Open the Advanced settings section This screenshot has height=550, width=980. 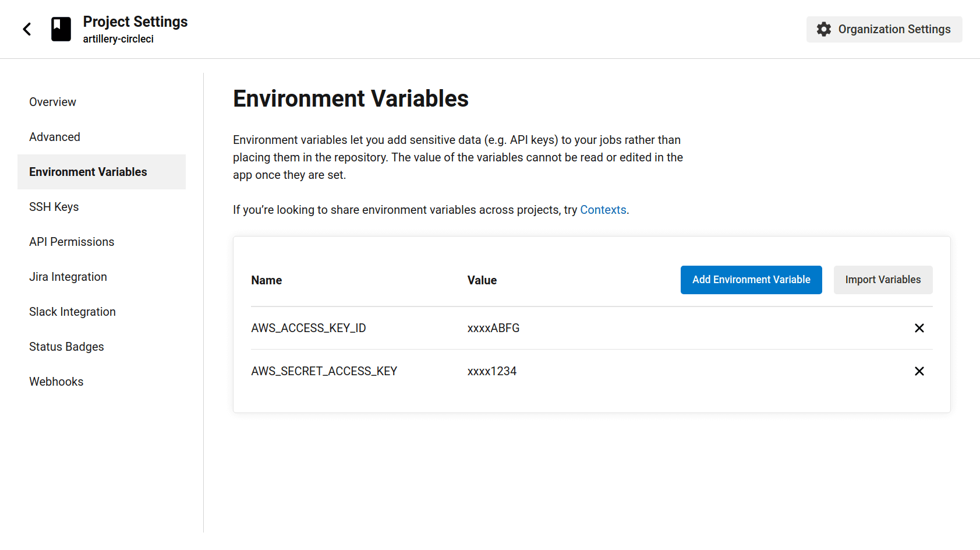(54, 136)
